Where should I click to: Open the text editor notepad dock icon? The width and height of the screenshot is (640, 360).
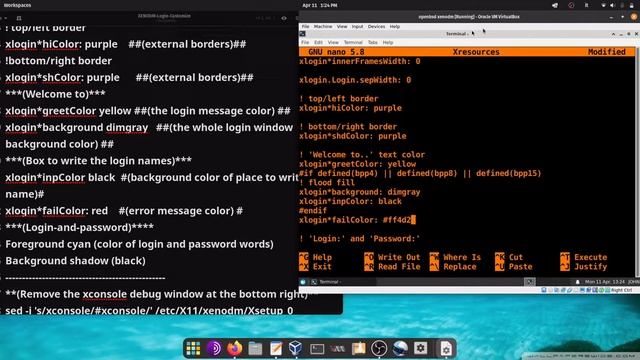point(276,349)
